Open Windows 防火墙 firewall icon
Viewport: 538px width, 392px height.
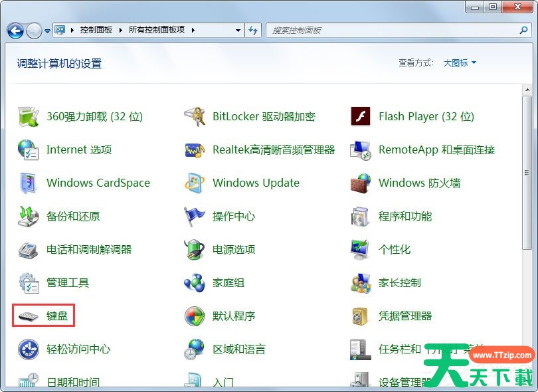click(360, 183)
